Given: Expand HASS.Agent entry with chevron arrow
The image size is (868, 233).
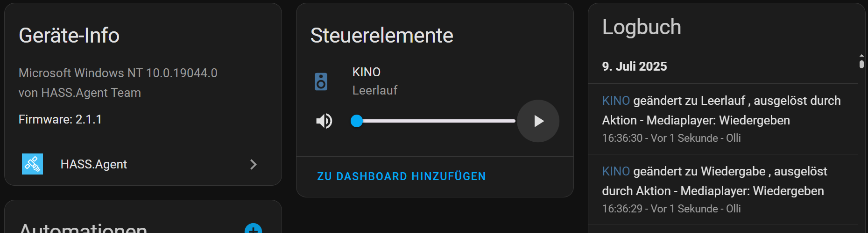Looking at the screenshot, I should [x=253, y=164].
